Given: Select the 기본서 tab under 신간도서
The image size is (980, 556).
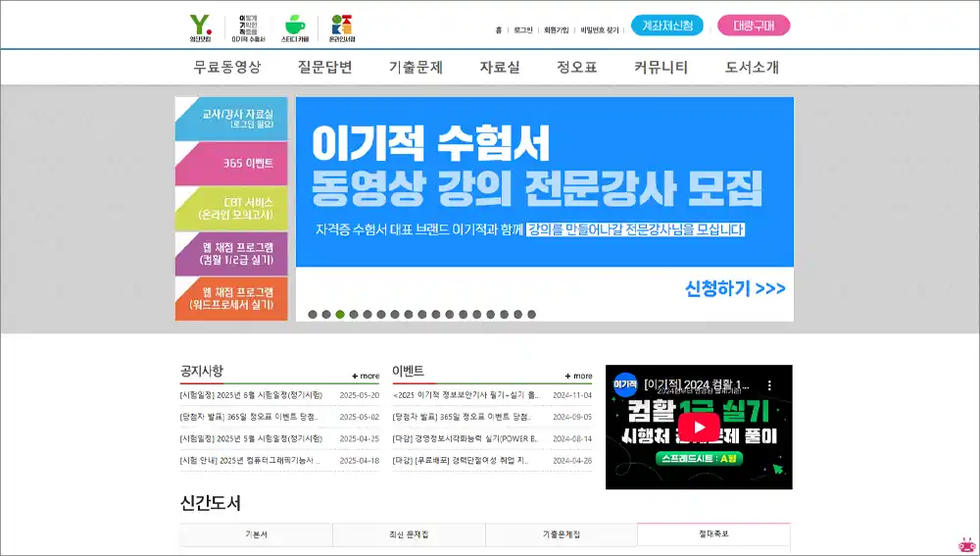Looking at the screenshot, I should pos(256,534).
